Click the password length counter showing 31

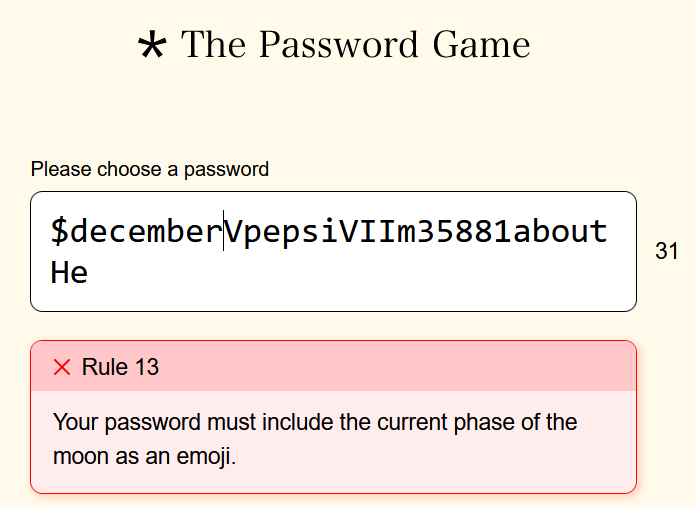pos(667,252)
